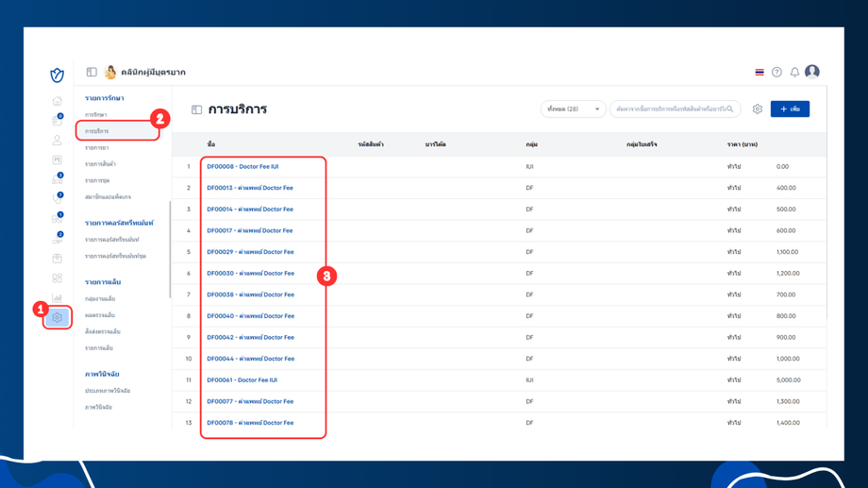
Task: Click the ชื่อ name column header
Action: (211, 144)
